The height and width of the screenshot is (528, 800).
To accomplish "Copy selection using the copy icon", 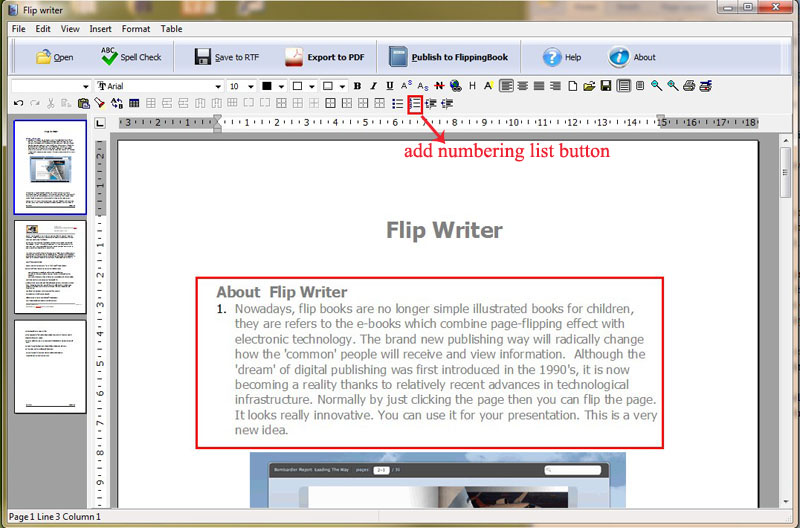I will (66, 104).
